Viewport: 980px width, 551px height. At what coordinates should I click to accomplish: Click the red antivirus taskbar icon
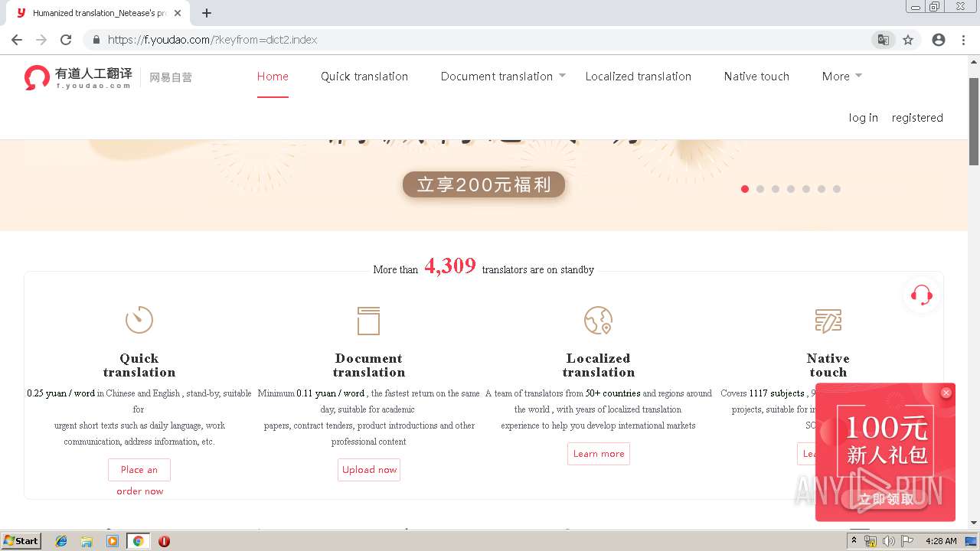pos(164,541)
